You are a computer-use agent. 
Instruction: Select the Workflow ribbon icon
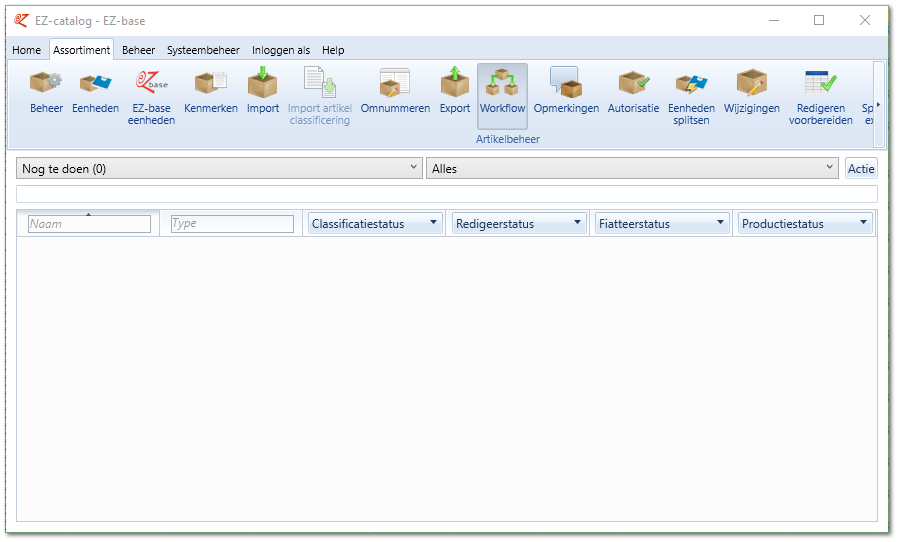pos(502,96)
